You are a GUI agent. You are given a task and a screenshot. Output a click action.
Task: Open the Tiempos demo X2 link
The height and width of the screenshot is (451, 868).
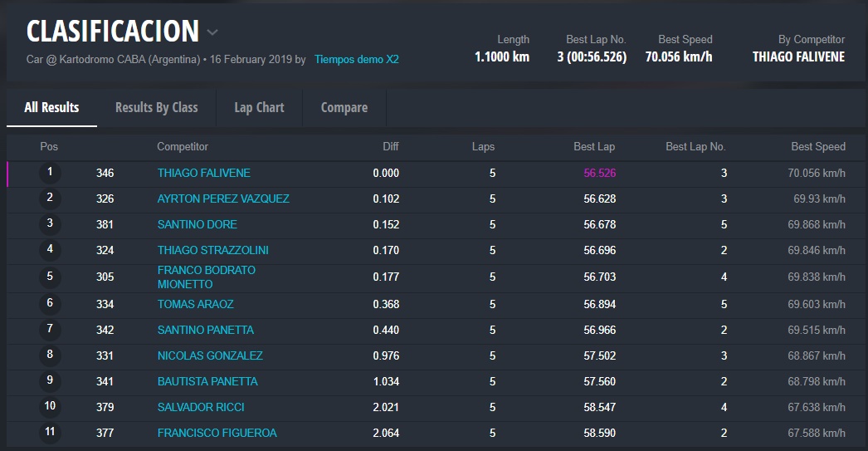356,60
